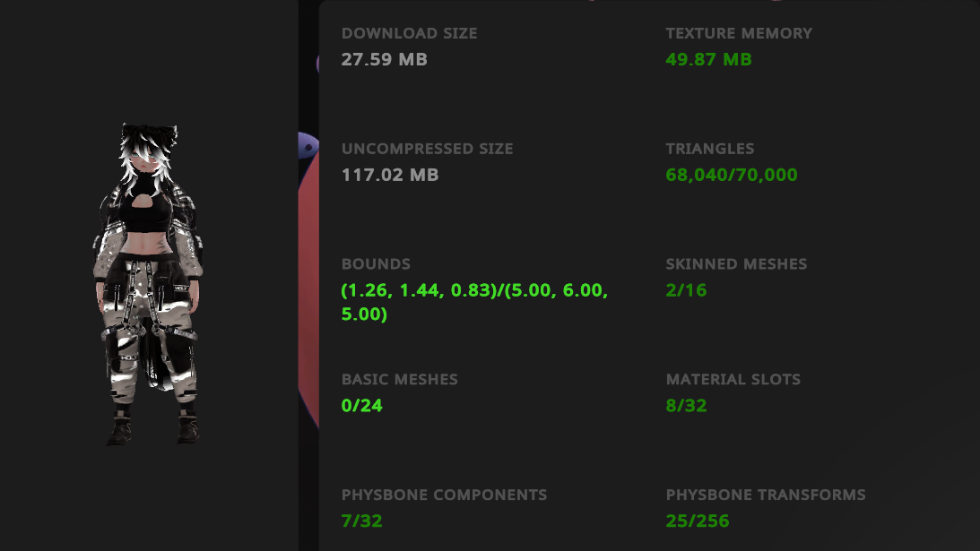This screenshot has width=980, height=551.
Task: Click the Skinned Meshes label
Action: tap(736, 264)
